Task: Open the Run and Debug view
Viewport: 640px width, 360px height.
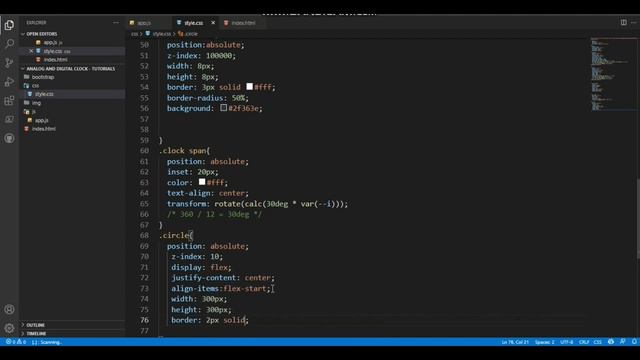Action: (9, 82)
